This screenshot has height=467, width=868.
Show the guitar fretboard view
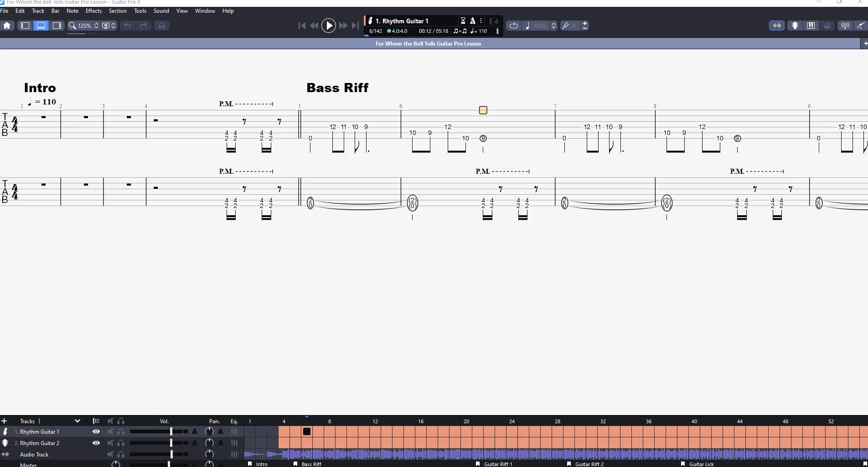click(795, 26)
